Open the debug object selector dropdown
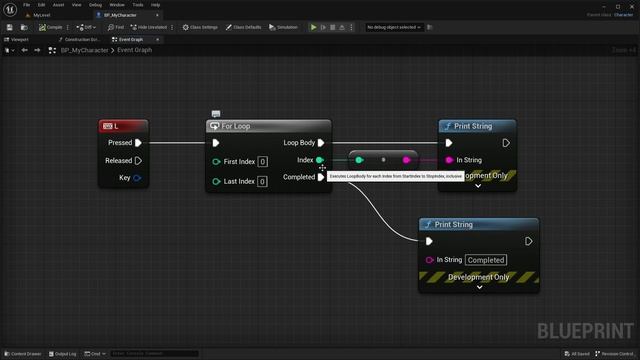The image size is (640, 360). click(393, 27)
